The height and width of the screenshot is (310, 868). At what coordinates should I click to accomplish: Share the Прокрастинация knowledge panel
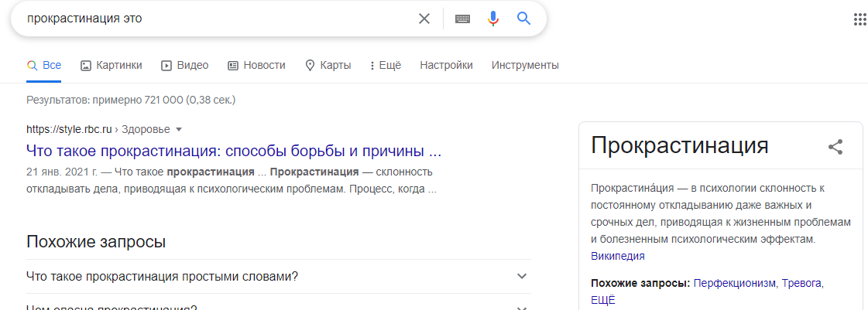(835, 146)
